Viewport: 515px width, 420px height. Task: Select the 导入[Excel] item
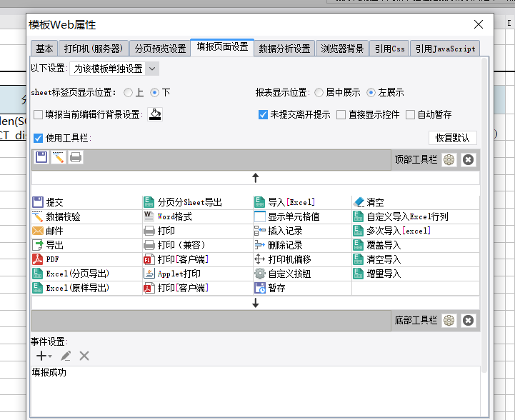tap(302, 202)
